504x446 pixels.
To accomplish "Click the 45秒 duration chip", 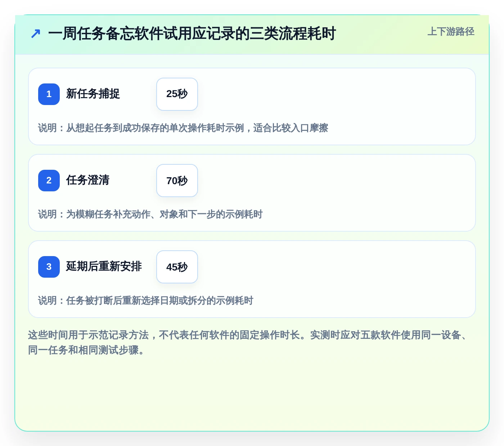I will pyautogui.click(x=177, y=267).
